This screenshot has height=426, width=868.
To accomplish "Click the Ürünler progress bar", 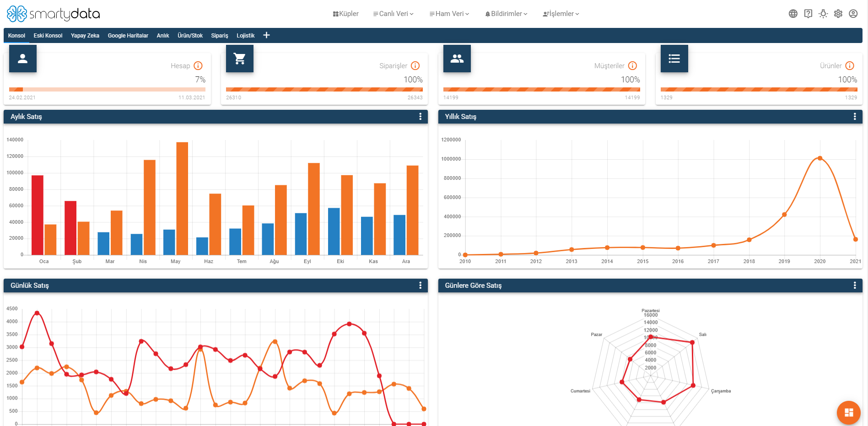I will pyautogui.click(x=759, y=90).
